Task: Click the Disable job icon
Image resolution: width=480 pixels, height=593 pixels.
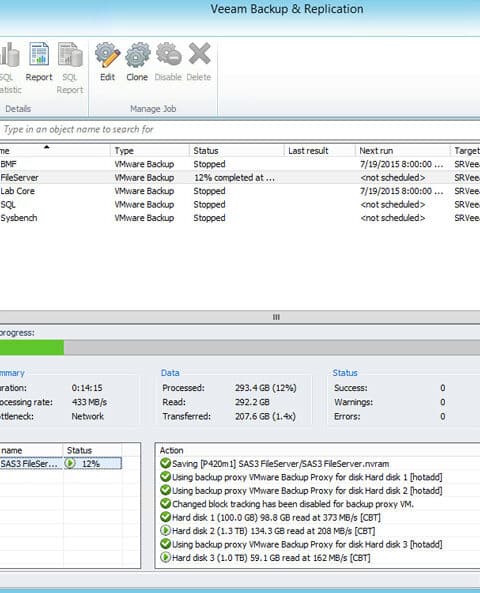Action: click(x=168, y=62)
